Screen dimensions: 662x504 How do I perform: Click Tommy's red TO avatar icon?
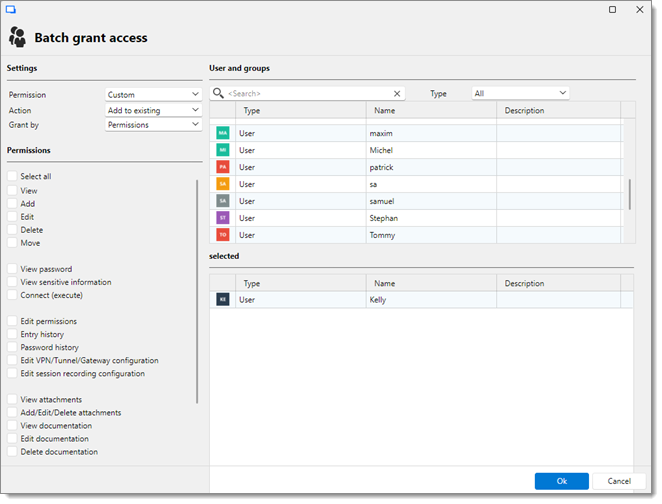(x=222, y=234)
